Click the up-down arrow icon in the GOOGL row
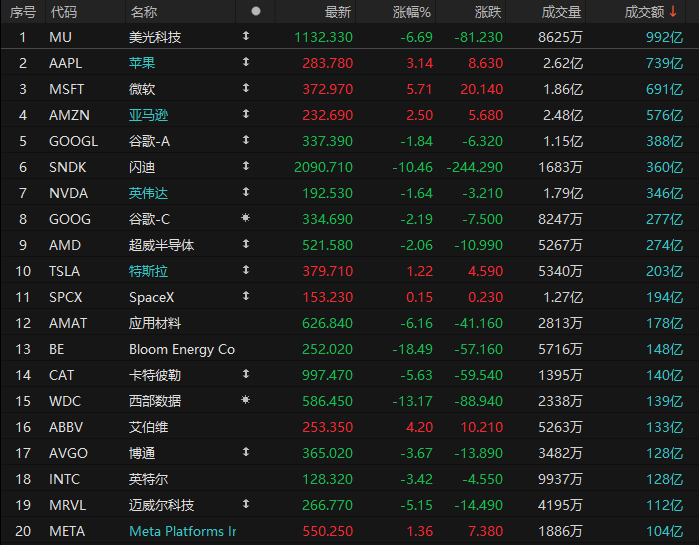The width and height of the screenshot is (699, 545). [x=246, y=140]
